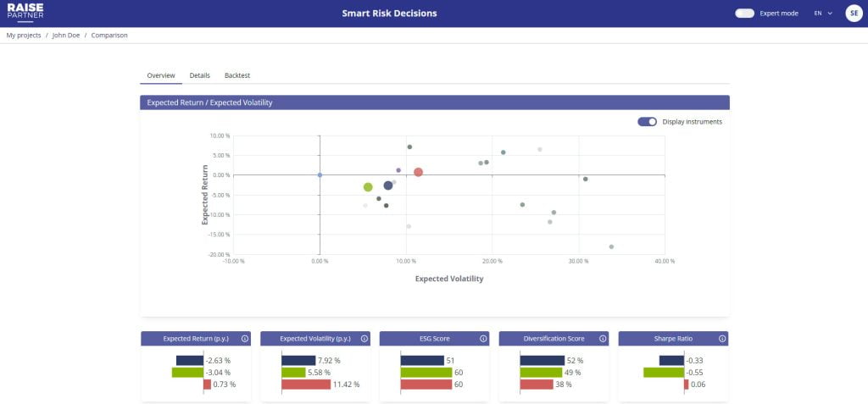
Task: Switch to the Backtest tab
Action: 237,75
